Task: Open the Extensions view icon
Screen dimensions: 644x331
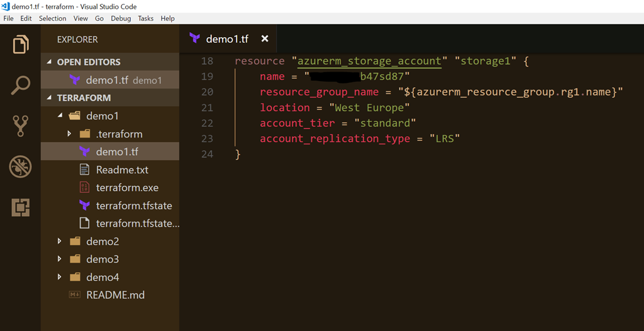Action: point(20,207)
